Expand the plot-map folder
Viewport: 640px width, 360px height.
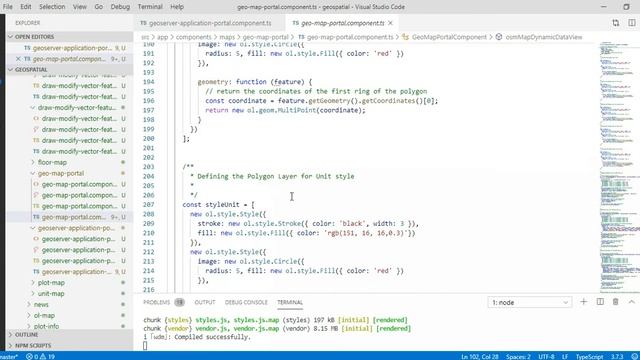[x=51, y=283]
